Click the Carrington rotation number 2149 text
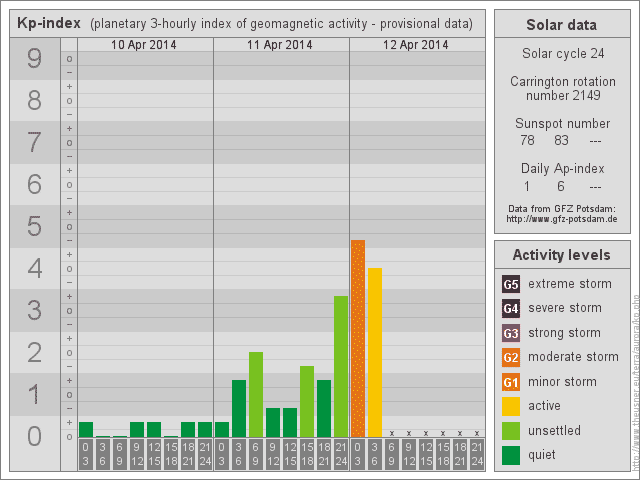This screenshot has height=480, width=640. (561, 88)
